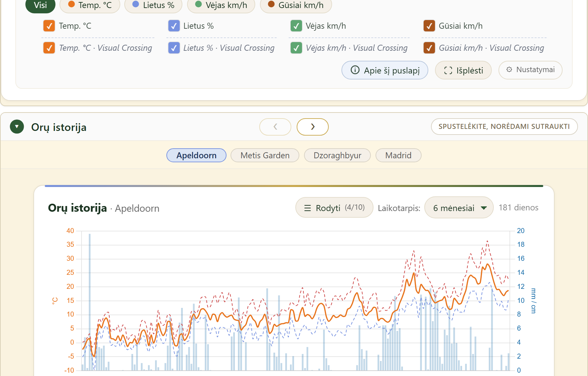Open the Rodyti (4/10) series menu

pyautogui.click(x=334, y=208)
